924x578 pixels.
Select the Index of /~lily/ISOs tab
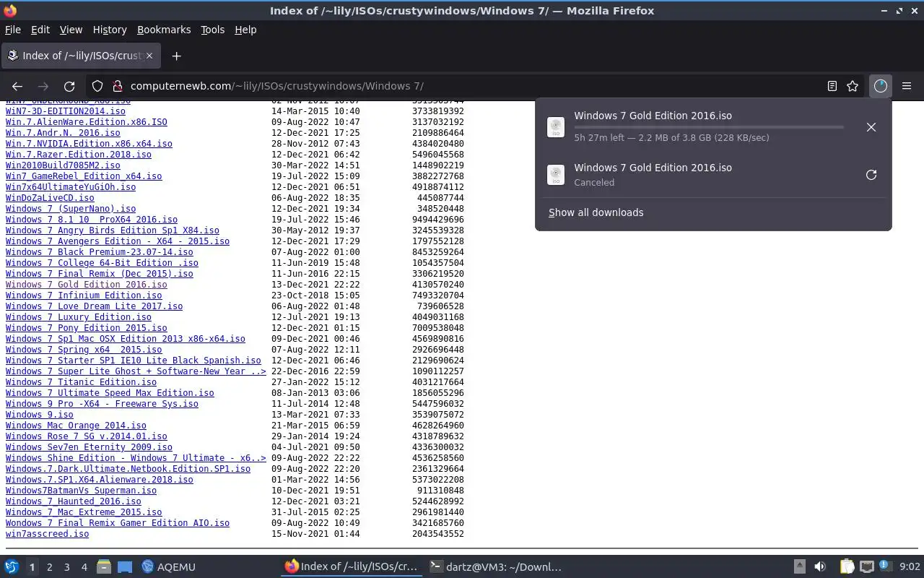coord(79,56)
